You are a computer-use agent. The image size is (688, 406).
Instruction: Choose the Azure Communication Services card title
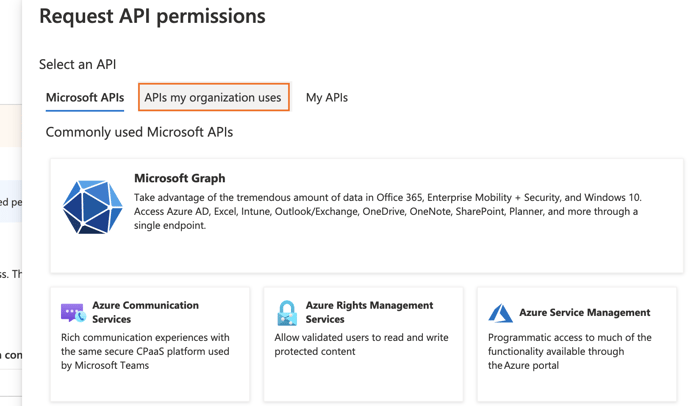(145, 312)
